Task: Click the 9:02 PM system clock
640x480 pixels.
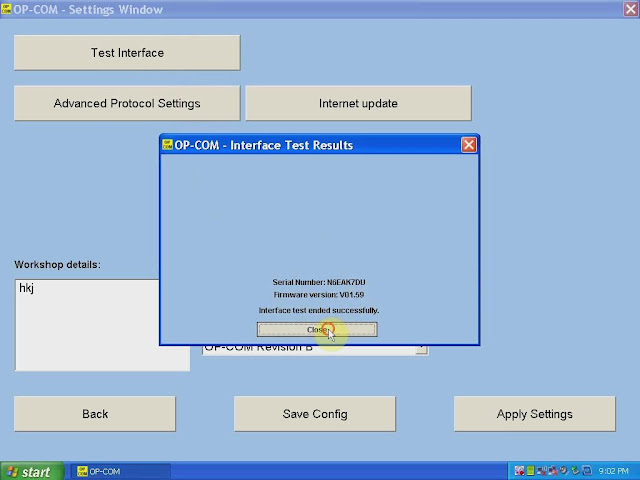Action: point(613,471)
